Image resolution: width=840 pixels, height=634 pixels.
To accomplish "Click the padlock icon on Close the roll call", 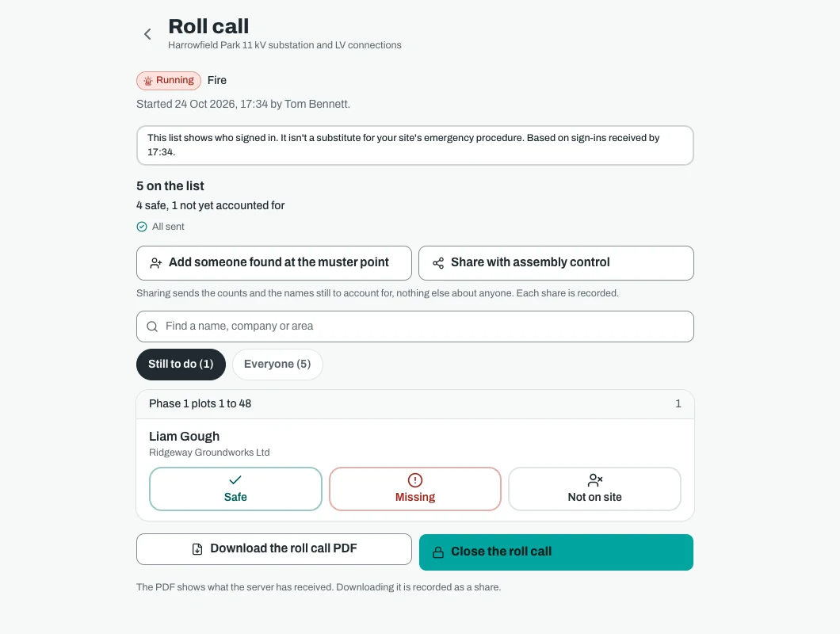I will (x=438, y=552).
